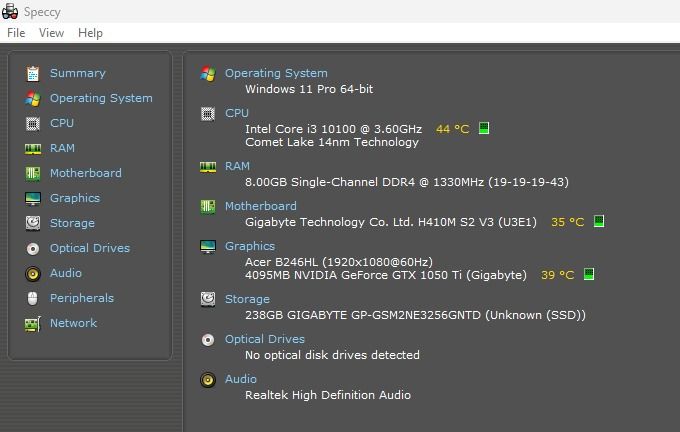Screen dimensions: 680x432
Task: Click the Intel Core i3 10100 text
Action: click(x=333, y=129)
